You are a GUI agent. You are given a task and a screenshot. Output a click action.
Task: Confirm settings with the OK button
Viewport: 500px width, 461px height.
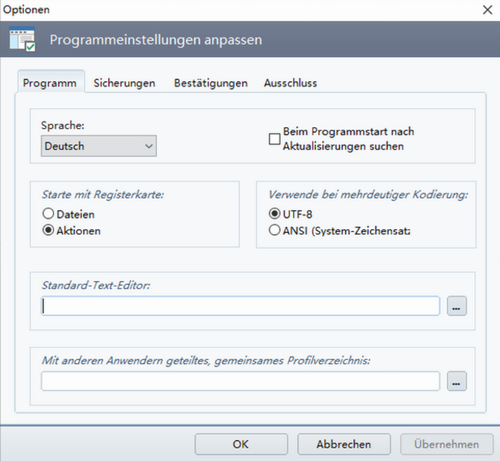coord(241,444)
